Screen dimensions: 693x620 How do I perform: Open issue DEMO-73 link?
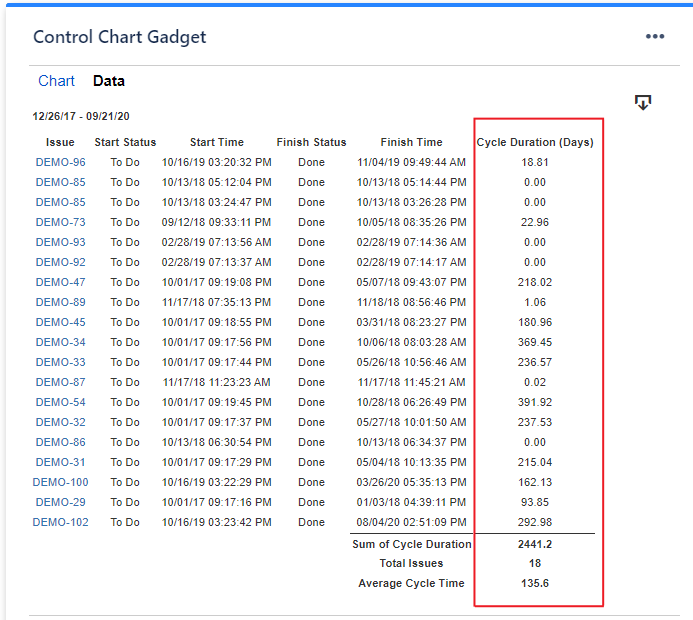coord(61,222)
